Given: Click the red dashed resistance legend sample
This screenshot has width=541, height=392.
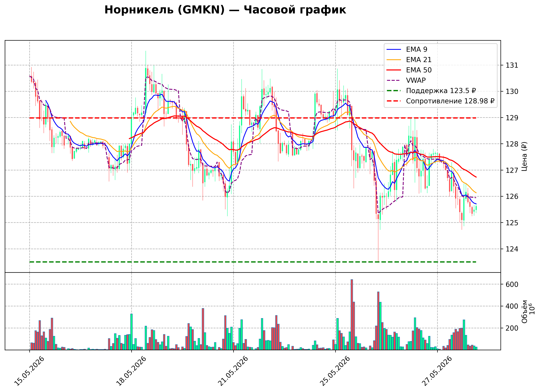Looking at the screenshot, I should pyautogui.click(x=394, y=101).
